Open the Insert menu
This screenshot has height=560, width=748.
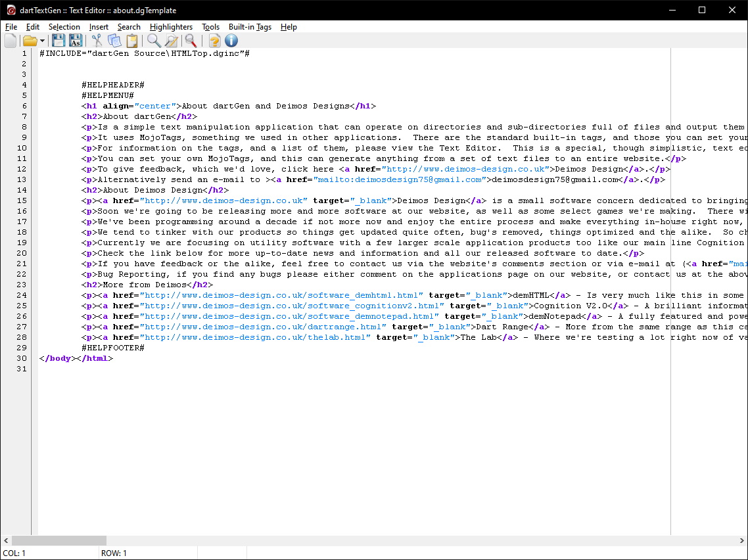click(99, 27)
